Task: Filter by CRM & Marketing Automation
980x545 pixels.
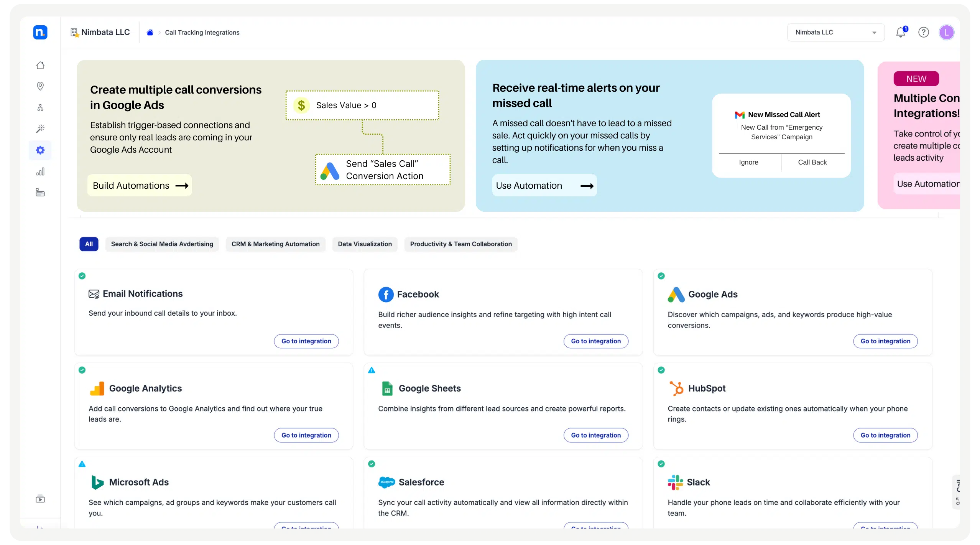Action: (x=275, y=244)
